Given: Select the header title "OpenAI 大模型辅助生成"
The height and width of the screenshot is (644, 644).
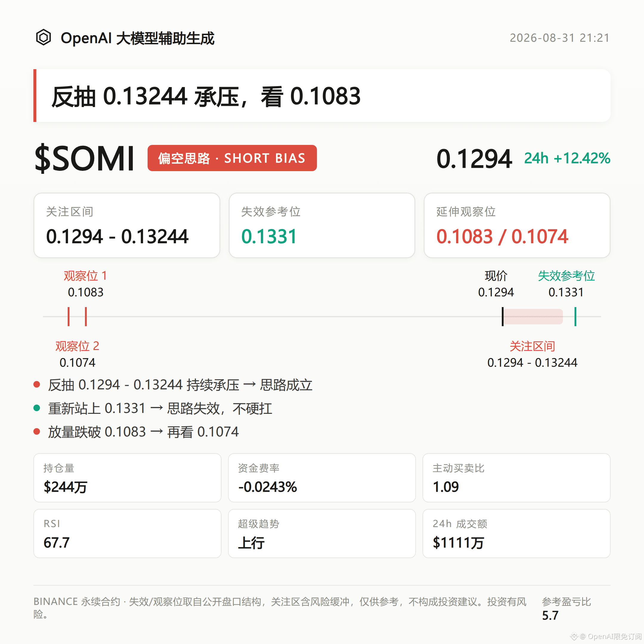Looking at the screenshot, I should coord(137,38).
